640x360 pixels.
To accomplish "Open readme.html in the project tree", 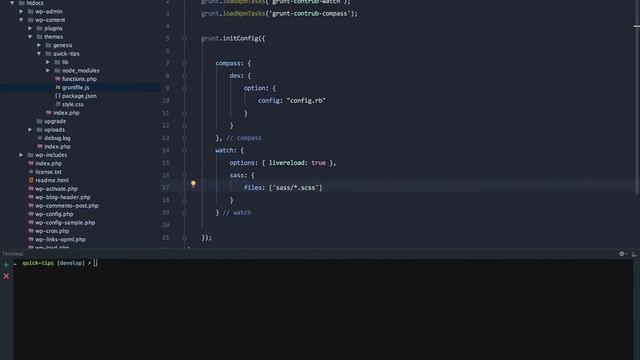I will [x=52, y=180].
